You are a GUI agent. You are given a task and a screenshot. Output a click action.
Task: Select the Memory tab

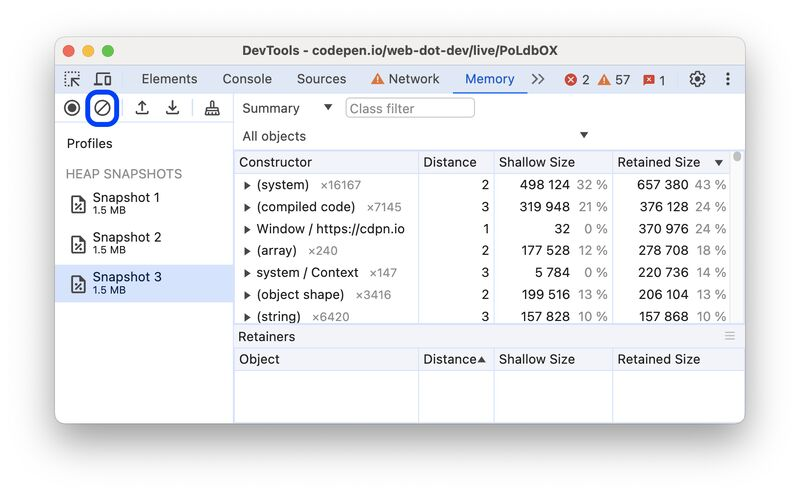coord(489,79)
